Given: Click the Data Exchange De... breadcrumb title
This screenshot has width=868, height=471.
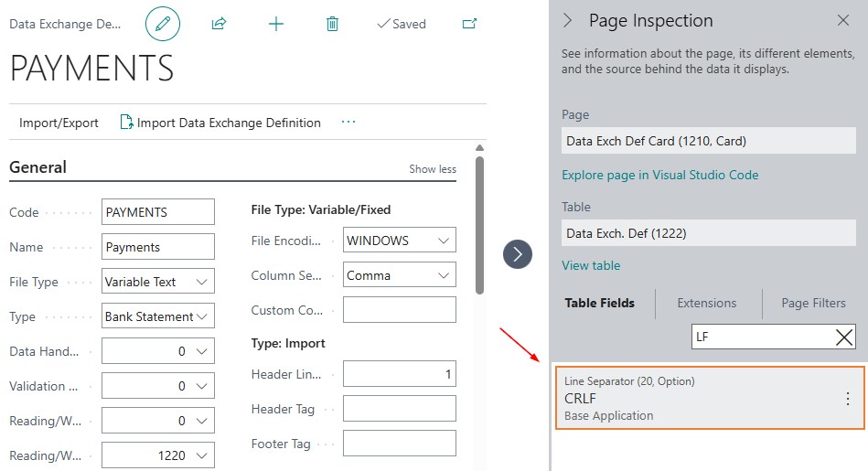Looking at the screenshot, I should pos(65,24).
